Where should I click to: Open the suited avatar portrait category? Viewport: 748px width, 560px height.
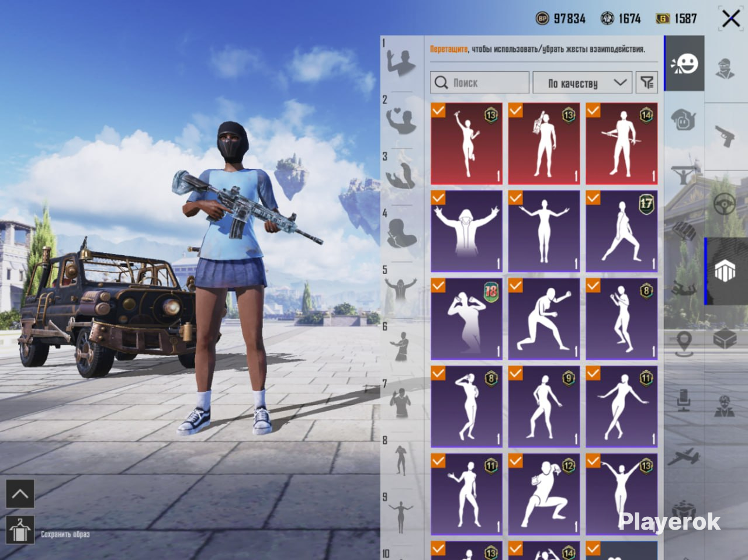click(x=725, y=406)
